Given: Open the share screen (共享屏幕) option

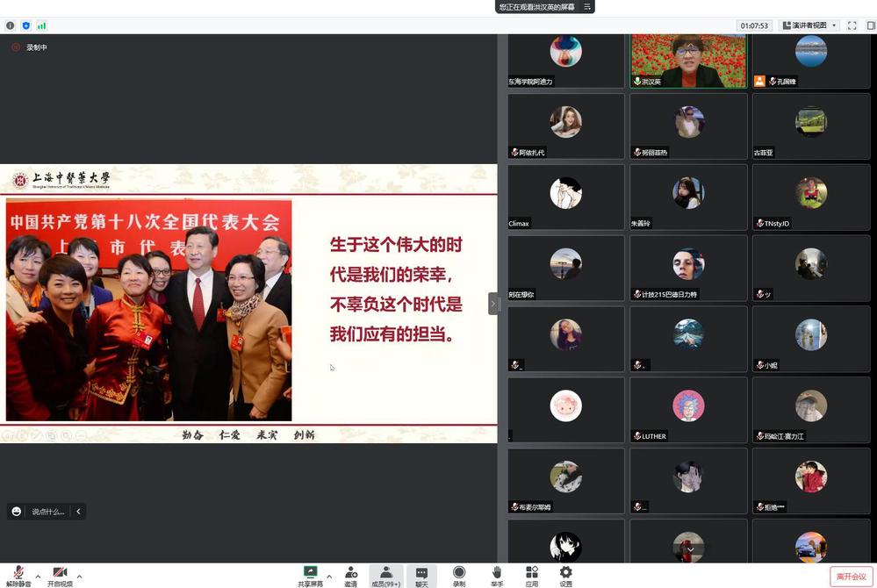Looking at the screenshot, I should [x=309, y=575].
